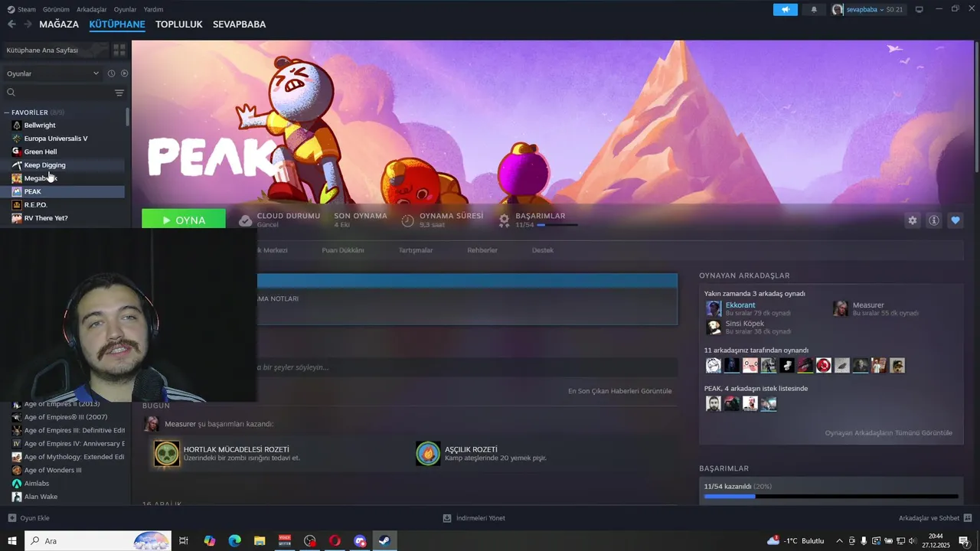Open İndirmeleri Yönet downloads manager
Image resolution: width=980 pixels, height=551 pixels.
(x=473, y=518)
